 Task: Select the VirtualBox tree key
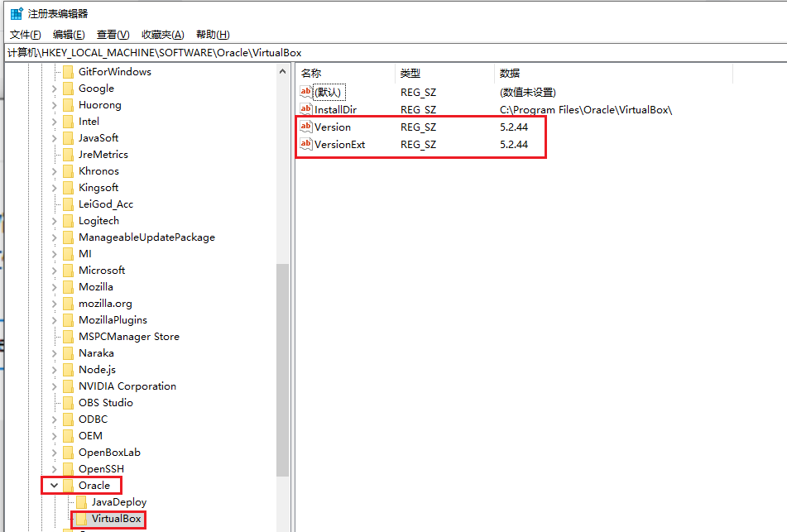point(116,519)
